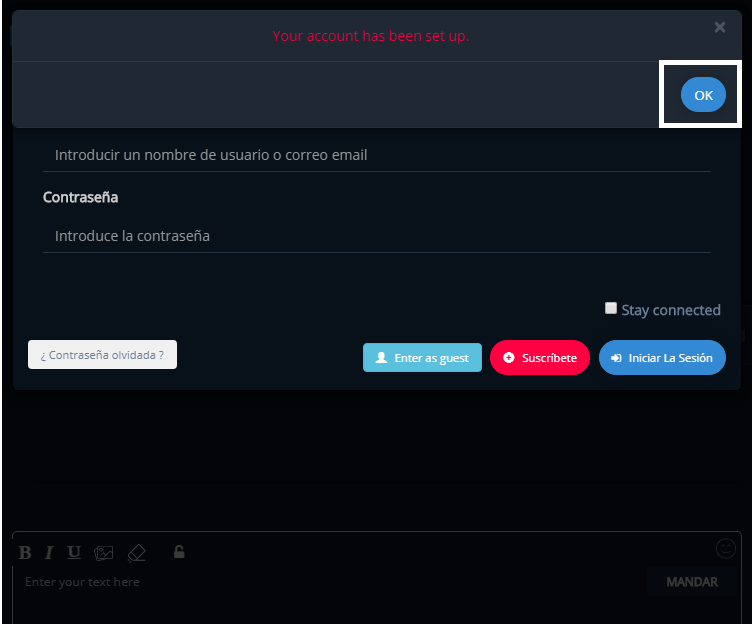
Task: Click the plus icon on the Suscríbete button
Action: (508, 358)
